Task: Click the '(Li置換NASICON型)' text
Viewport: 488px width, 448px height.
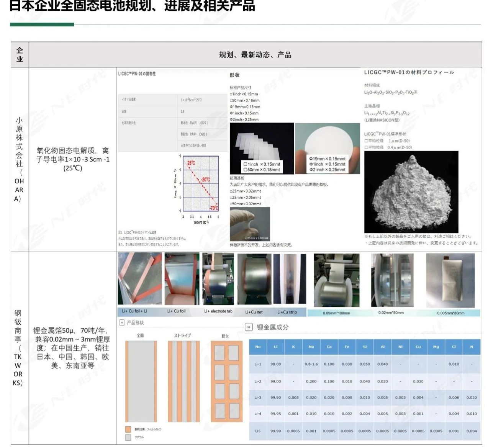Action: tap(382, 120)
